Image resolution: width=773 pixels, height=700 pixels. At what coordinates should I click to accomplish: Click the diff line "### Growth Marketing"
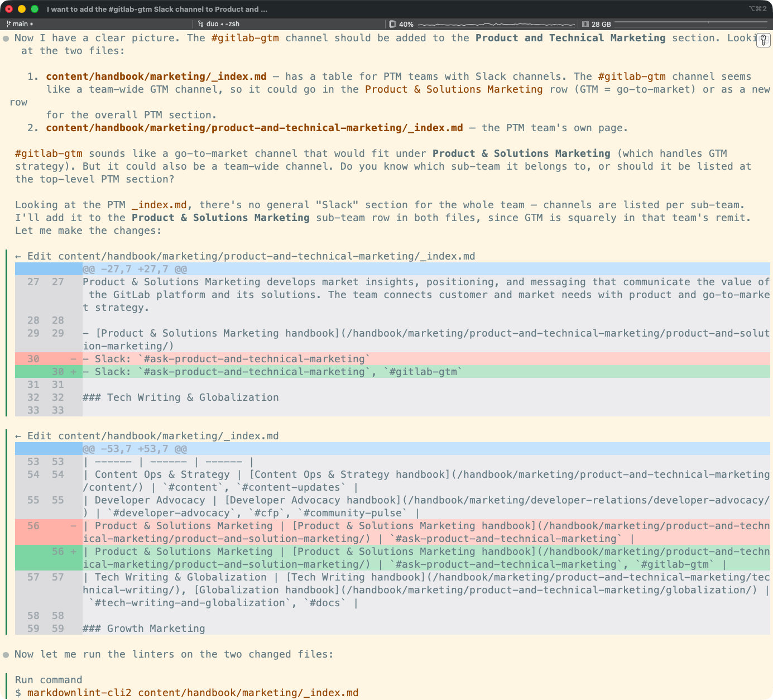tap(143, 629)
